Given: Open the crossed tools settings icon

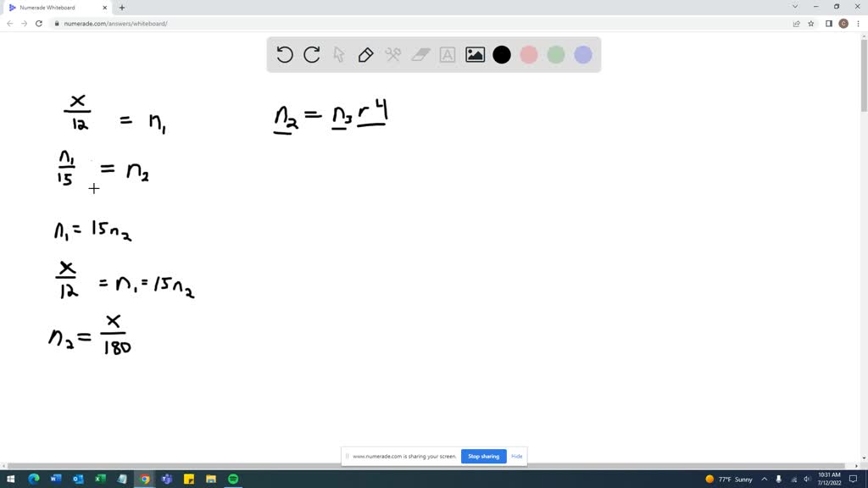Looking at the screenshot, I should (393, 55).
